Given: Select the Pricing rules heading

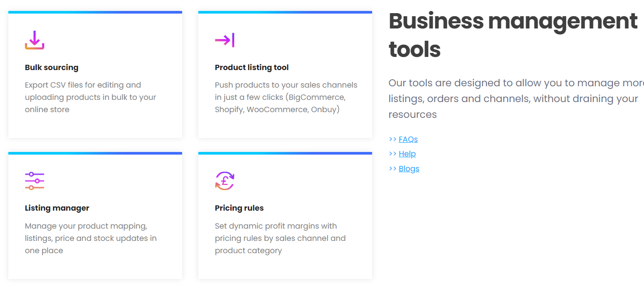Looking at the screenshot, I should point(239,208).
